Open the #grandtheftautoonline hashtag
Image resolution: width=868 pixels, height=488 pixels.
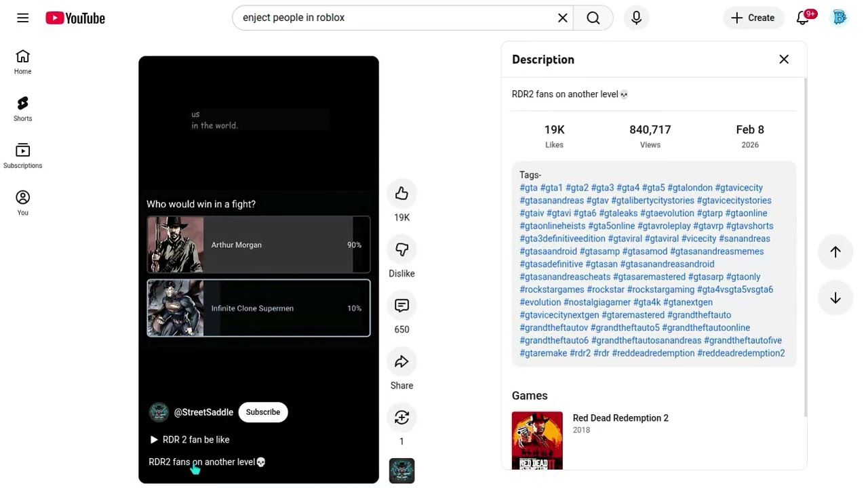coord(706,328)
